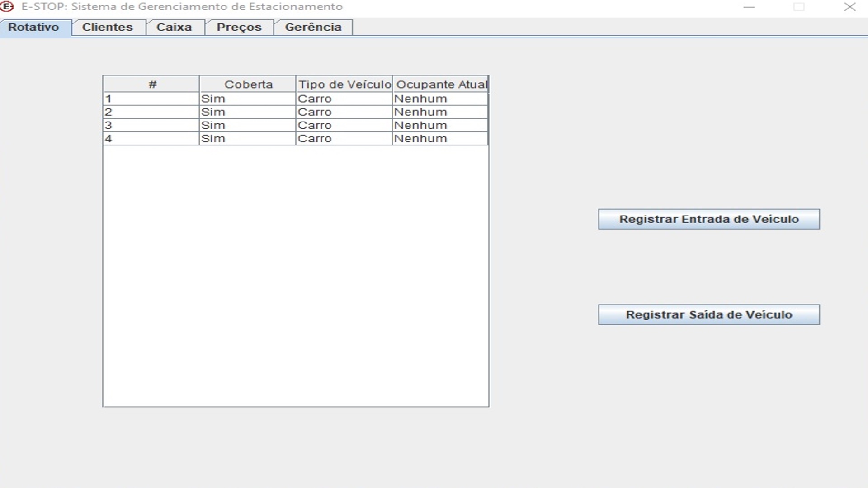Minimize the E-STOP window

pos(748,7)
